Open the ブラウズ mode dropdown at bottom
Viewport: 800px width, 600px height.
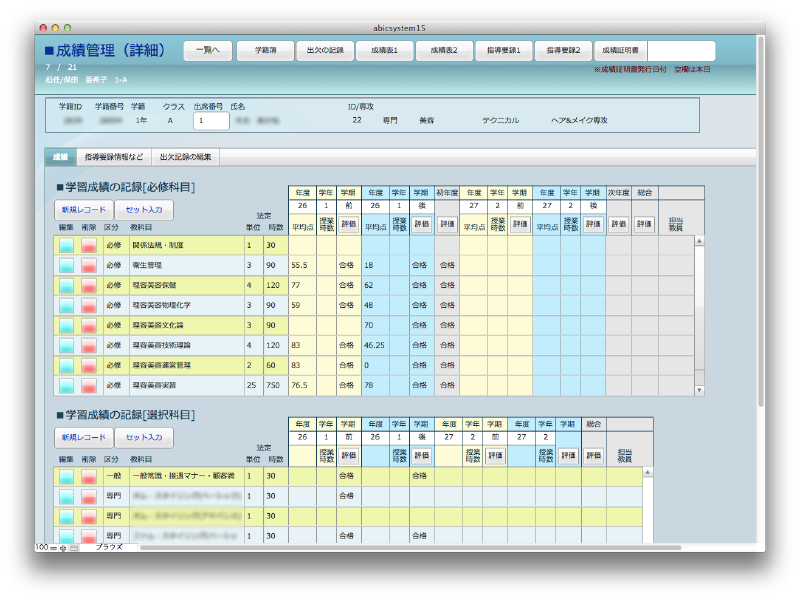pyautogui.click(x=109, y=548)
